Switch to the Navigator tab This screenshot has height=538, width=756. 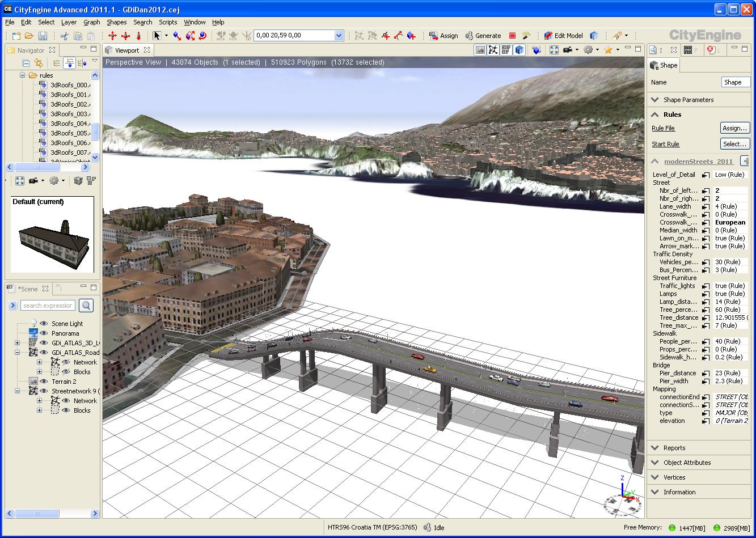31,50
